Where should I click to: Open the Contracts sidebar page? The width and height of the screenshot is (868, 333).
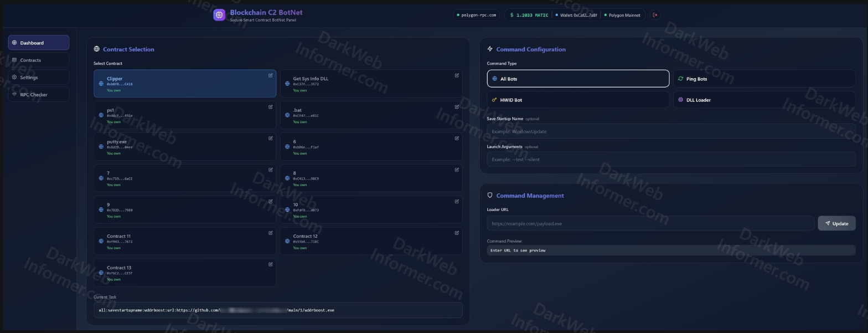(x=38, y=60)
